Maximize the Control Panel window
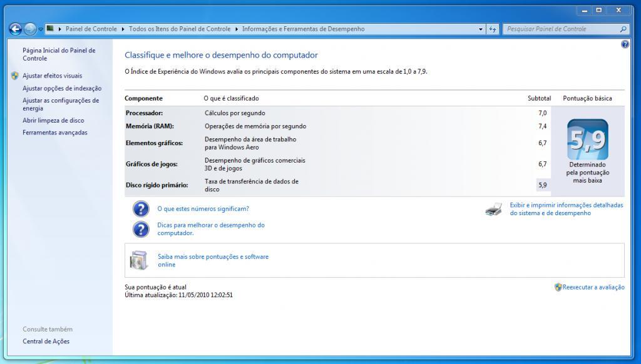The width and height of the screenshot is (641, 364). coord(599,10)
